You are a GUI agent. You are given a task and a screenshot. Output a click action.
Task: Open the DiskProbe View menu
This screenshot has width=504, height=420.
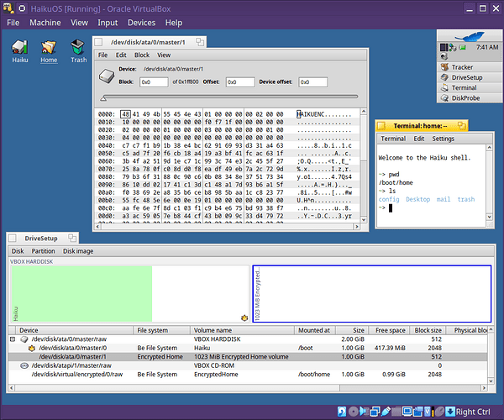click(x=164, y=55)
